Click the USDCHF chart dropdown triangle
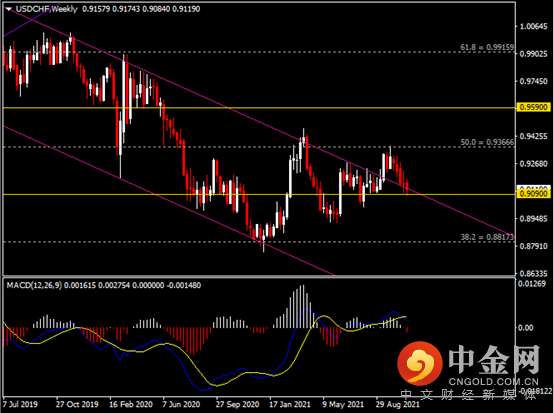 click(x=8, y=9)
